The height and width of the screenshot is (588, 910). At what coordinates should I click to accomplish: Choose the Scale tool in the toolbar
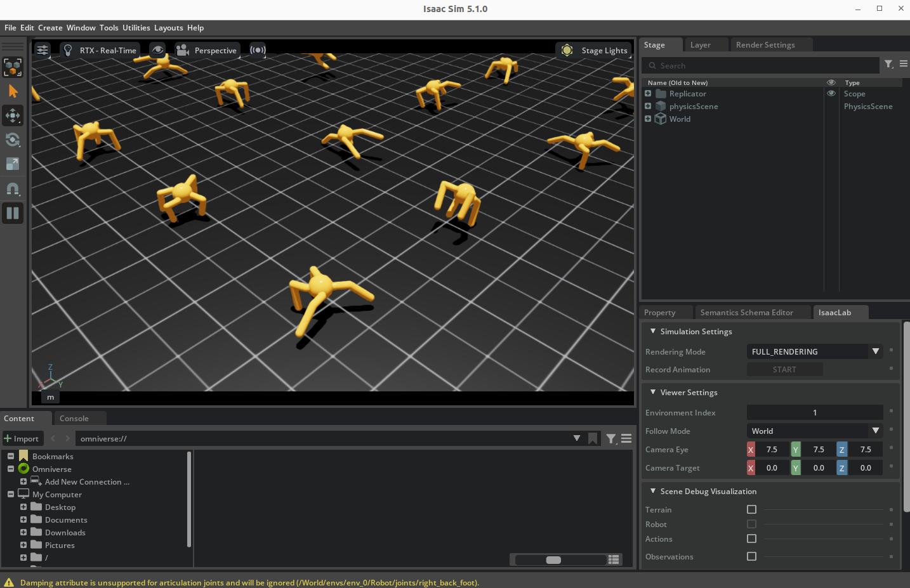[13, 164]
